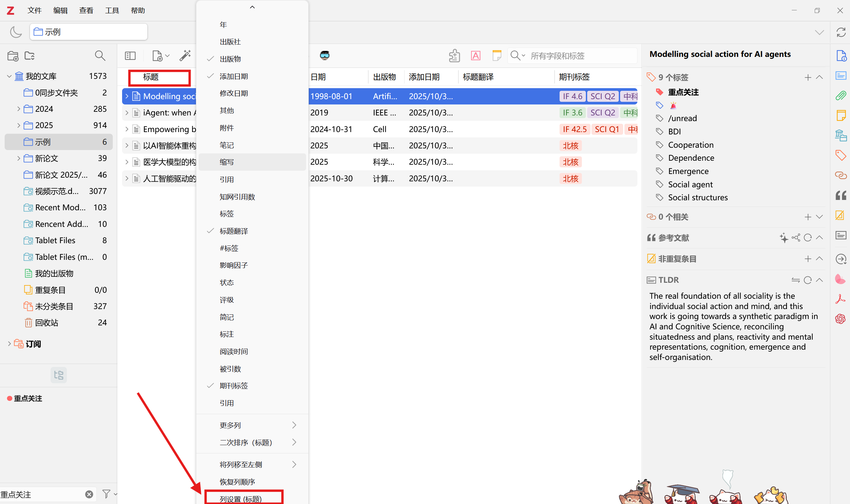Click the red Adobe PDF sidebar icon
This screenshot has width=850, height=504.
pos(840,299)
